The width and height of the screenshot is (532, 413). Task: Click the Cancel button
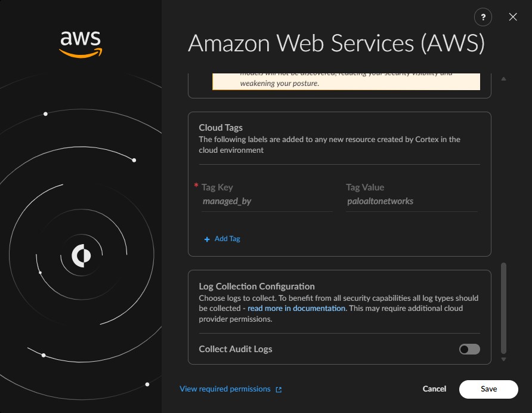[434, 389]
